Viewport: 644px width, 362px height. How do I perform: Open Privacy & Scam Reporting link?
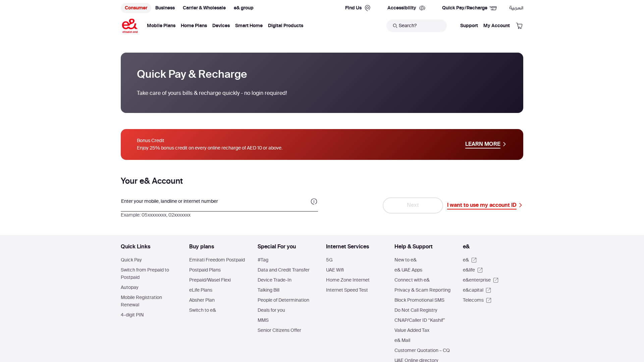pos(422,290)
